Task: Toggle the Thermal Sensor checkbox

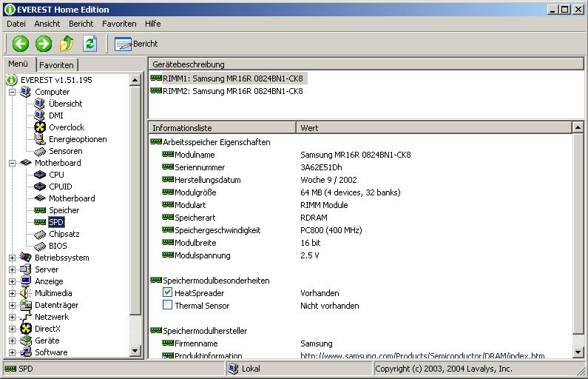Action: (167, 305)
